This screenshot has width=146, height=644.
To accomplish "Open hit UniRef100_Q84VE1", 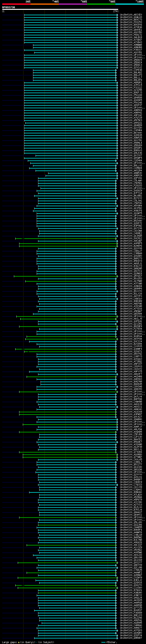I will click(131, 30).
